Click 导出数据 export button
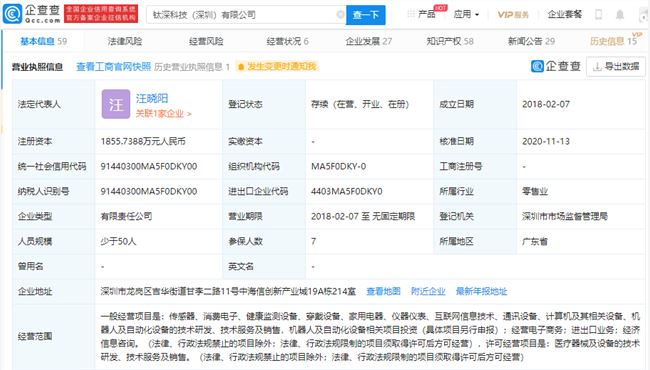 point(616,66)
